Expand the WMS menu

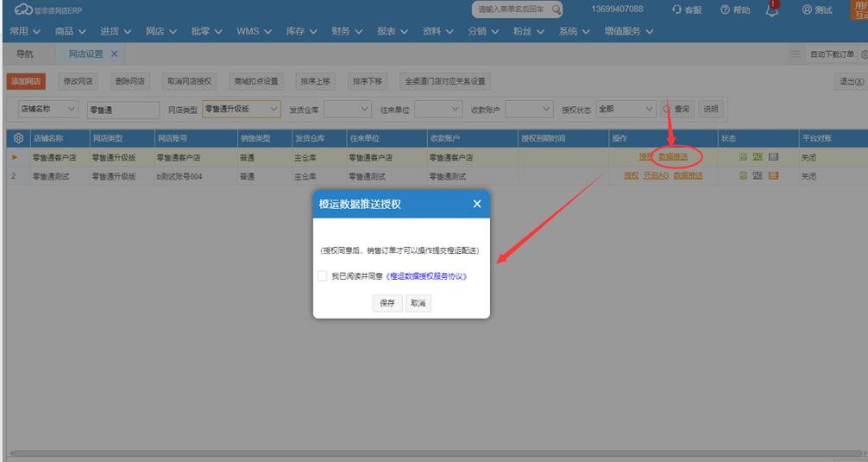coord(254,31)
